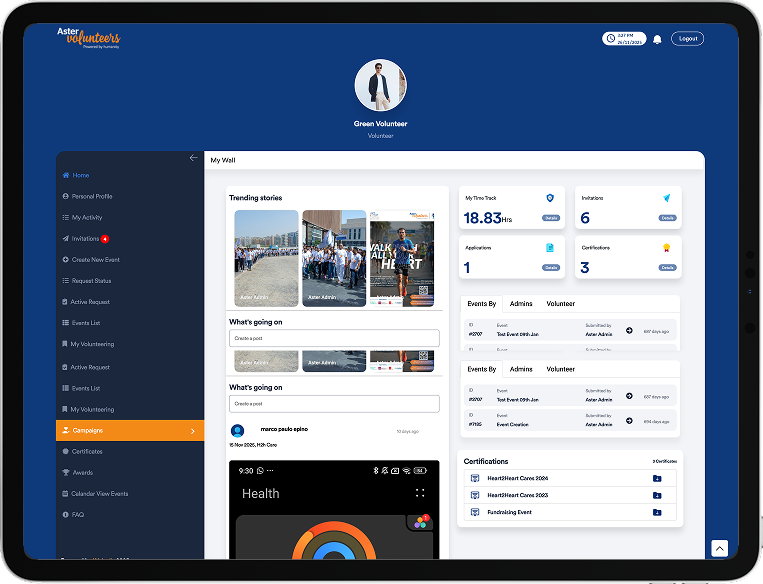
Task: Click the paper plane icon on Invitations card
Action: click(x=667, y=198)
